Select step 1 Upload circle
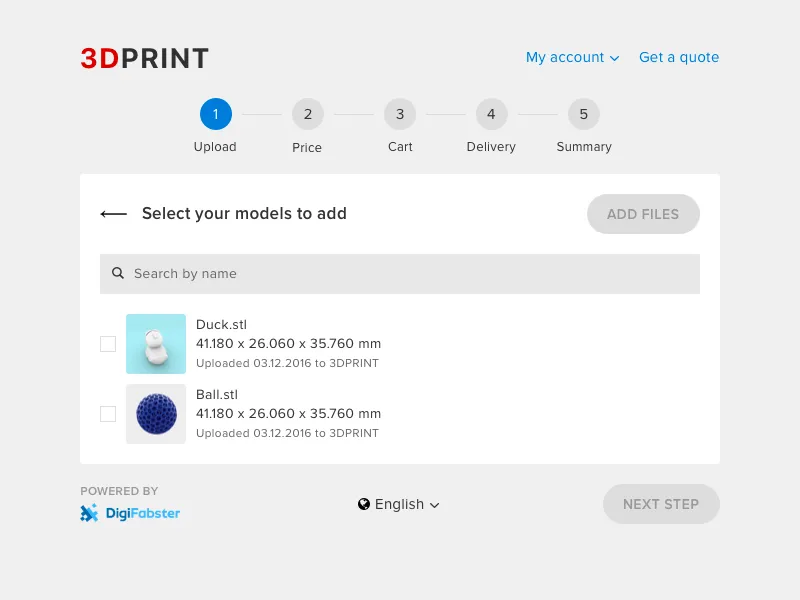Viewport: 800px width, 600px height. [x=216, y=114]
